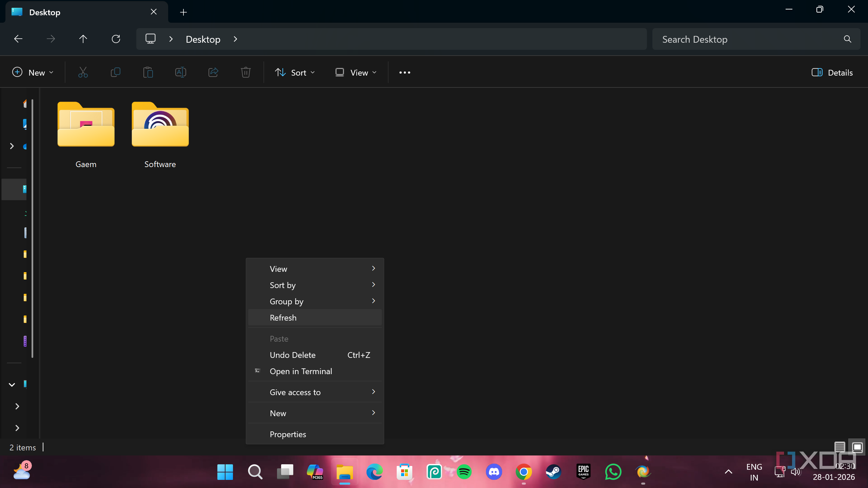Viewport: 868px width, 488px height.
Task: Expand the Give access to submenu
Action: 315,392
